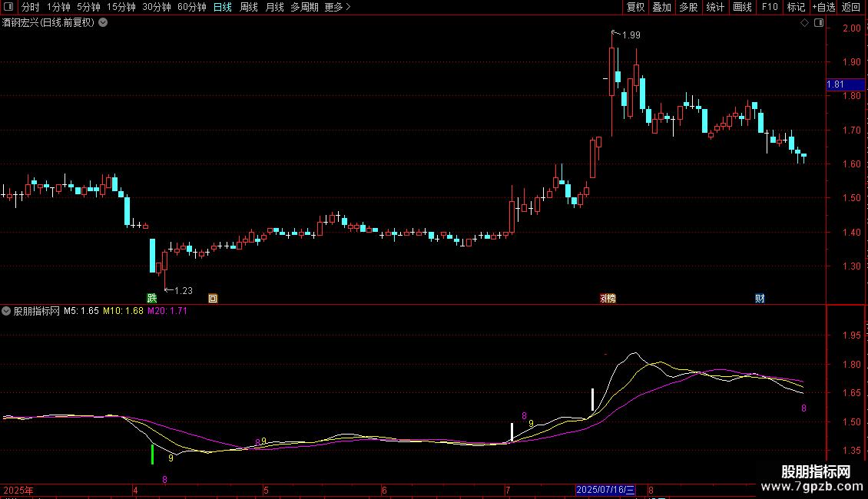This screenshot has width=868, height=499.
Task: Click month 5 on the time axis
Action: [267, 490]
